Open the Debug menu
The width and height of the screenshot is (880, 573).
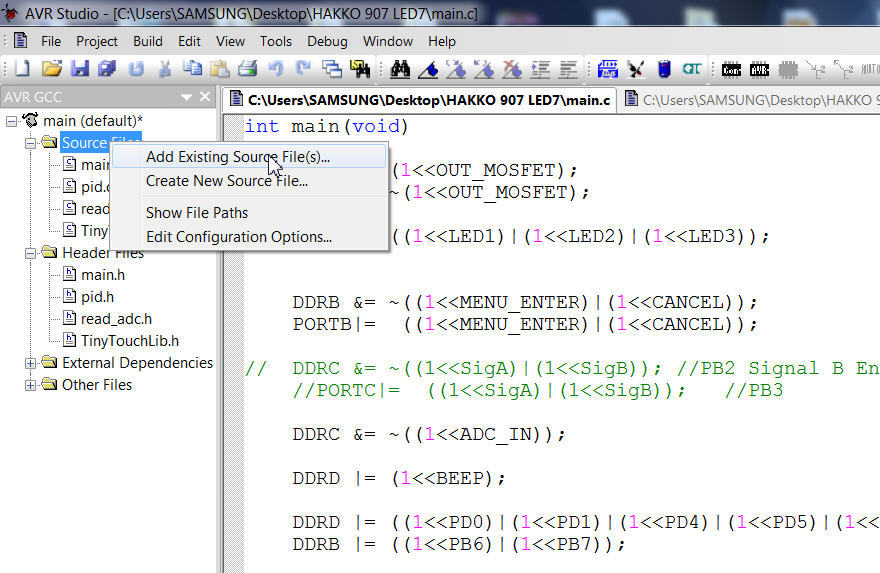(x=327, y=42)
